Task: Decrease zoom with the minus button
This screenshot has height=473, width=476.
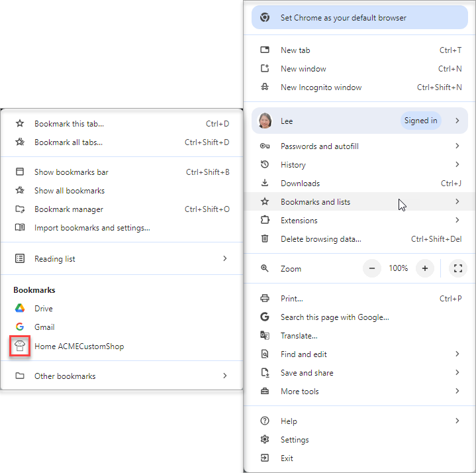Action: pyautogui.click(x=371, y=268)
